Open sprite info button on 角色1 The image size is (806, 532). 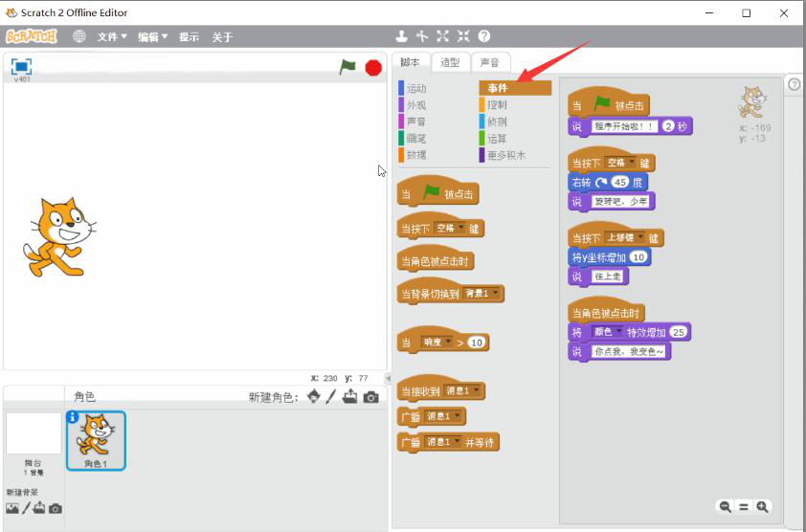click(73, 417)
